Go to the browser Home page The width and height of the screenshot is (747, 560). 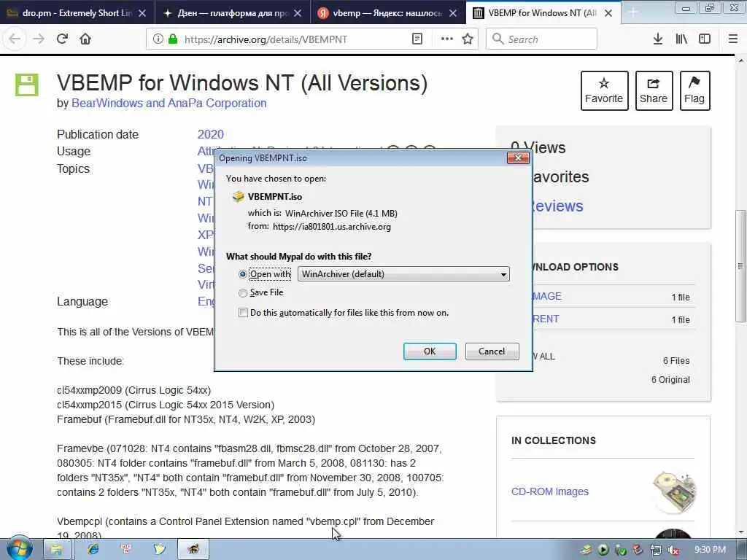[x=85, y=39]
